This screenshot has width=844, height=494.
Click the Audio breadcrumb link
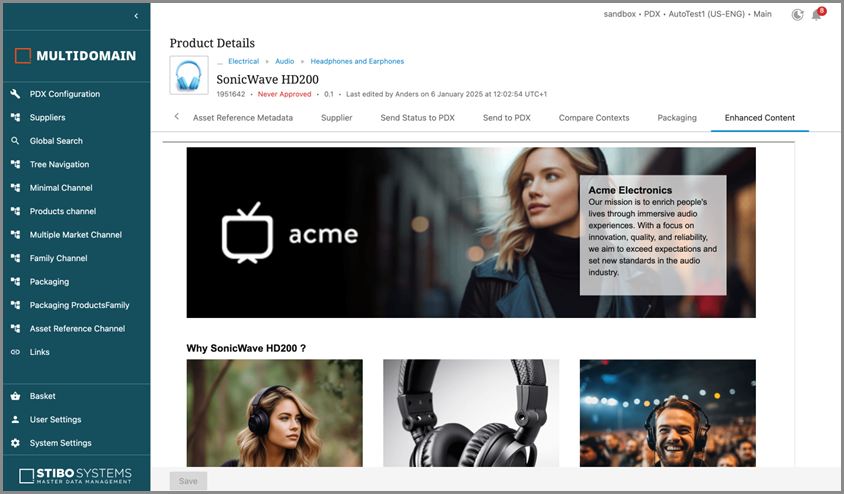(284, 61)
